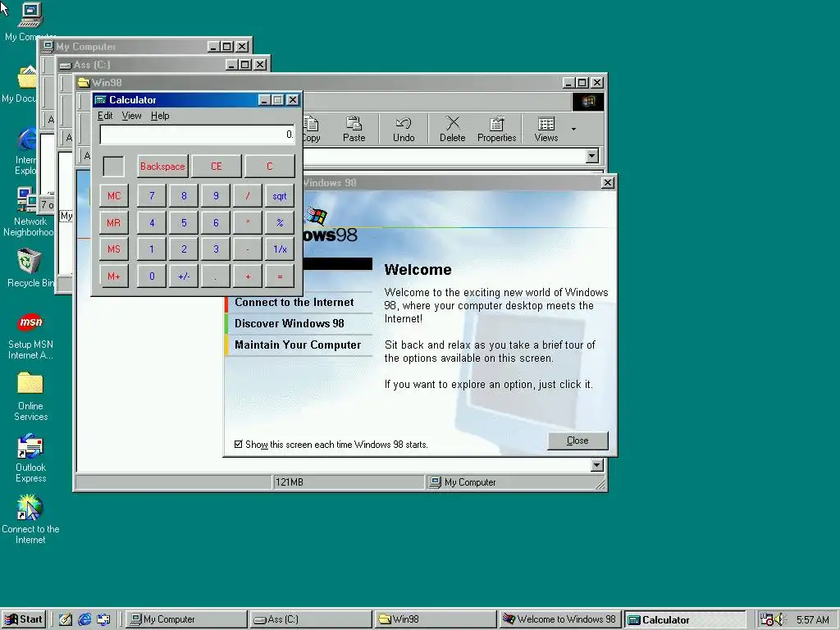Click the plus key in Calculator
This screenshot has height=630, width=840.
pos(248,276)
